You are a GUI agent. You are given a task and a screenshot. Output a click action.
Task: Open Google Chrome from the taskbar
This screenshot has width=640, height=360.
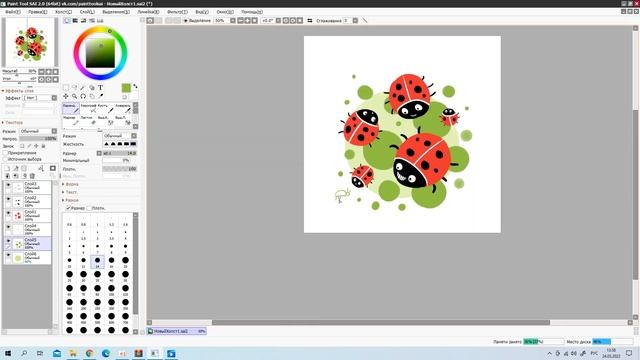[x=89, y=353]
